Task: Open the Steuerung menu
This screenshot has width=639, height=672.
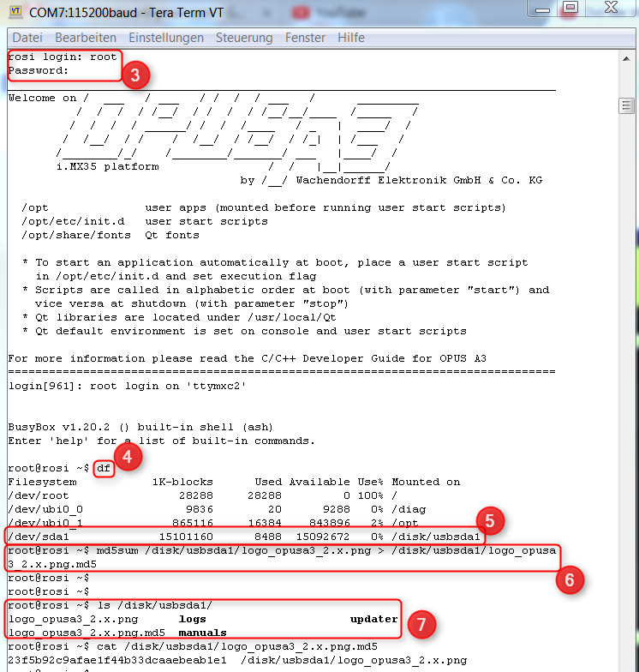Action: [x=244, y=38]
